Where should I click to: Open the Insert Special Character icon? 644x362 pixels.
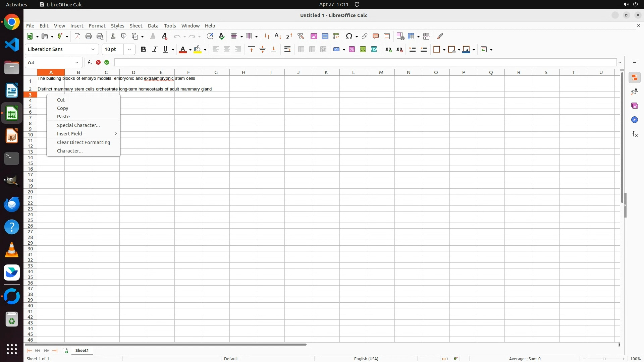(x=349, y=36)
